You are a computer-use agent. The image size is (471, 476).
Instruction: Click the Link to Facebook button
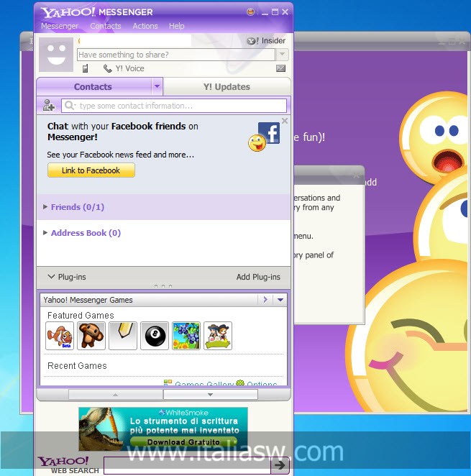(91, 170)
